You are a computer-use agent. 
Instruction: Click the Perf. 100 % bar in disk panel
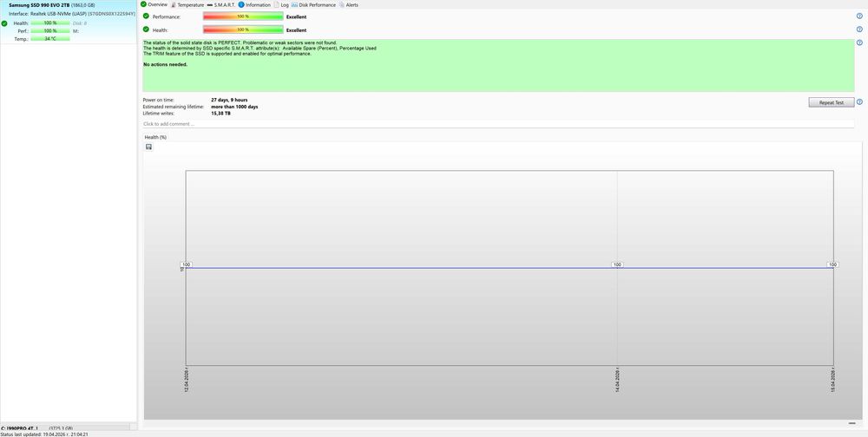pyautogui.click(x=50, y=31)
